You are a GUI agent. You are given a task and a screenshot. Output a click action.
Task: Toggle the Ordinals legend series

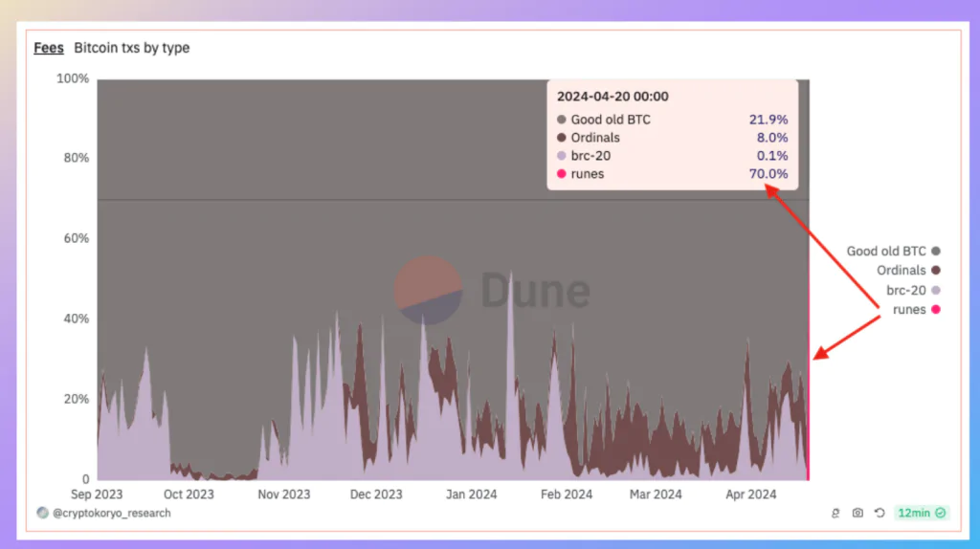908,271
